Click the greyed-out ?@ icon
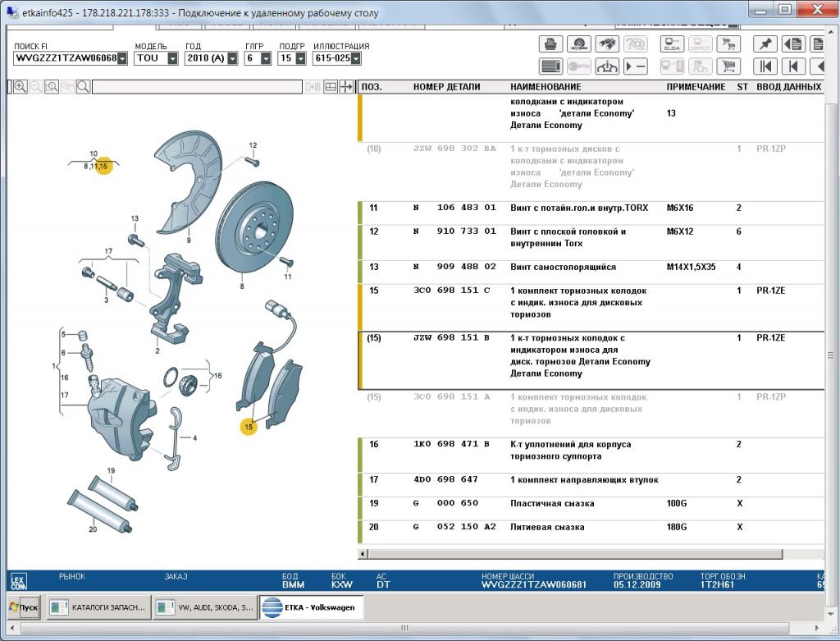Image resolution: width=840 pixels, height=641 pixels. (636, 44)
